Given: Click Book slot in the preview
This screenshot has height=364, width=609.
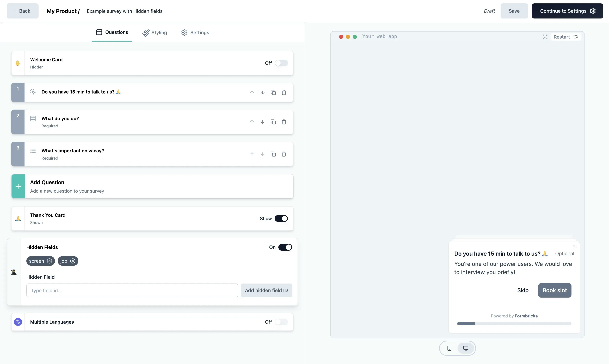Looking at the screenshot, I should (555, 290).
